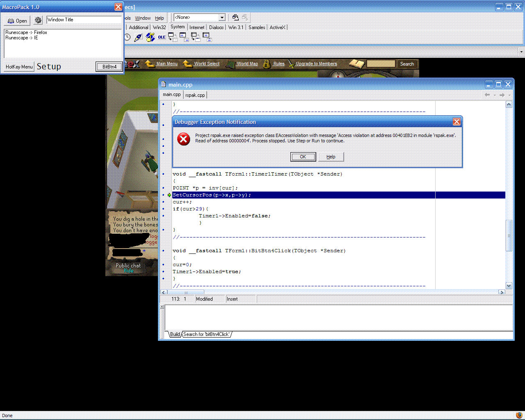This screenshot has width=525, height=420.
Task: Open the Rules link
Action: [x=279, y=64]
